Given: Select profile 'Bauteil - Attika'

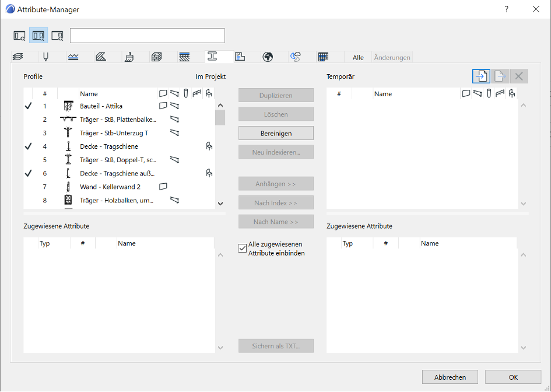Looking at the screenshot, I should (119, 106).
